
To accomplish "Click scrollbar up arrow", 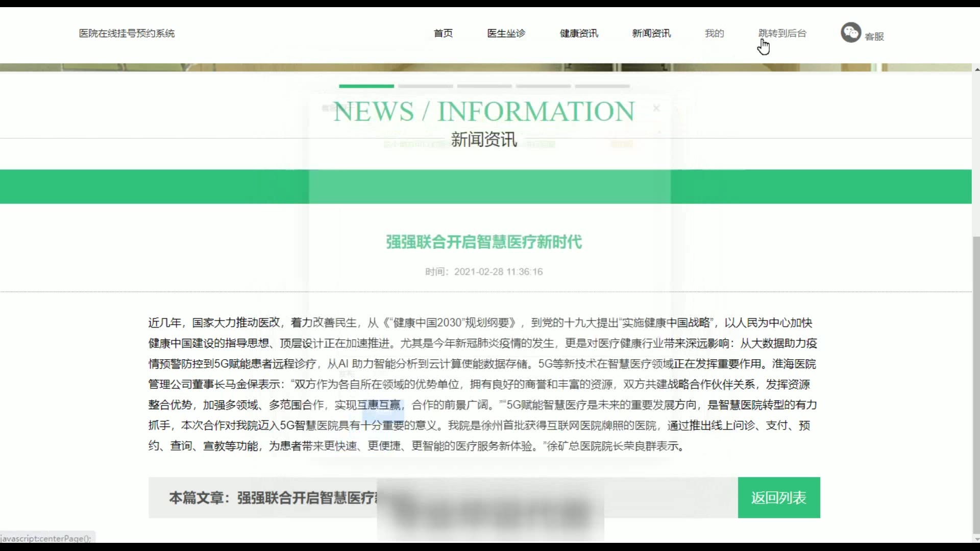I will (x=976, y=69).
